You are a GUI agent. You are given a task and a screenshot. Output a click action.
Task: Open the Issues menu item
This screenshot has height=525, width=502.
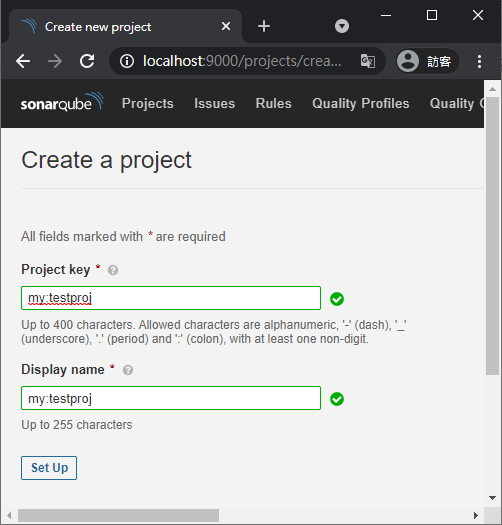coord(215,103)
